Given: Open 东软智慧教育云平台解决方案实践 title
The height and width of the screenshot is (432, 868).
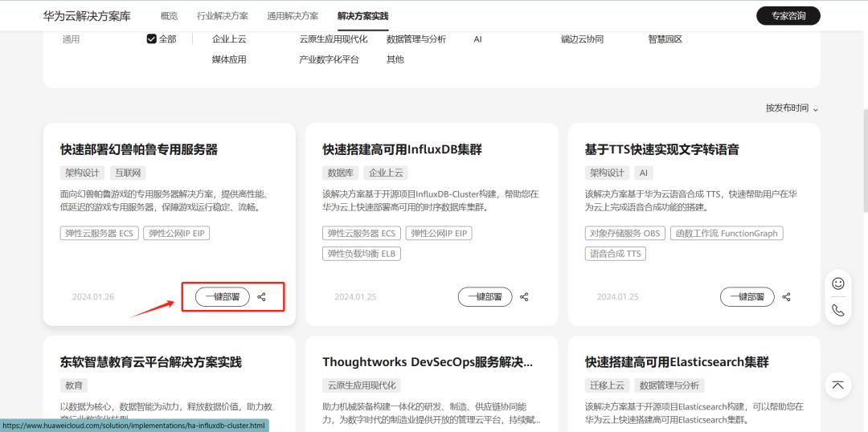Looking at the screenshot, I should click(x=151, y=362).
